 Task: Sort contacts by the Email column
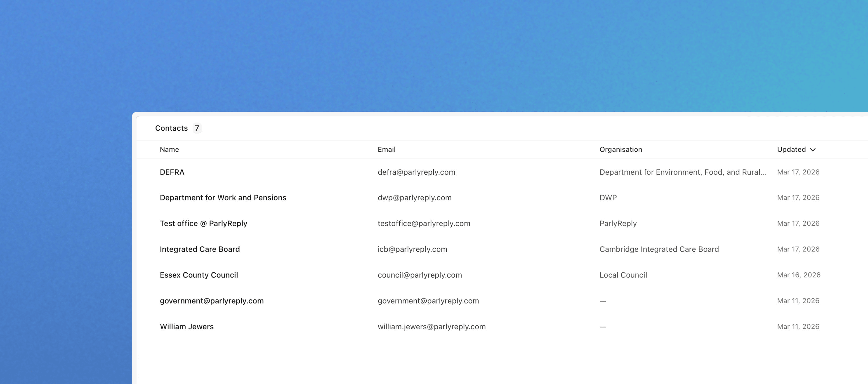(x=387, y=149)
